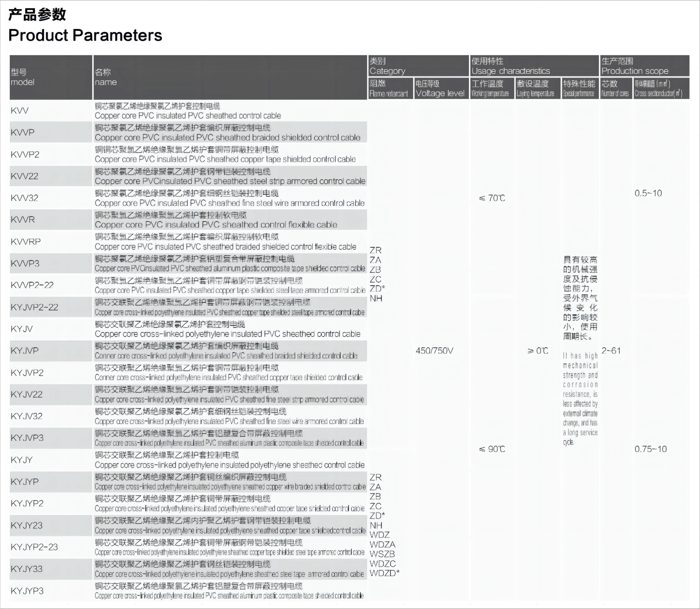Select the ≤ 70℃ working temperature value
The width and height of the screenshot is (700, 609).
click(492, 198)
